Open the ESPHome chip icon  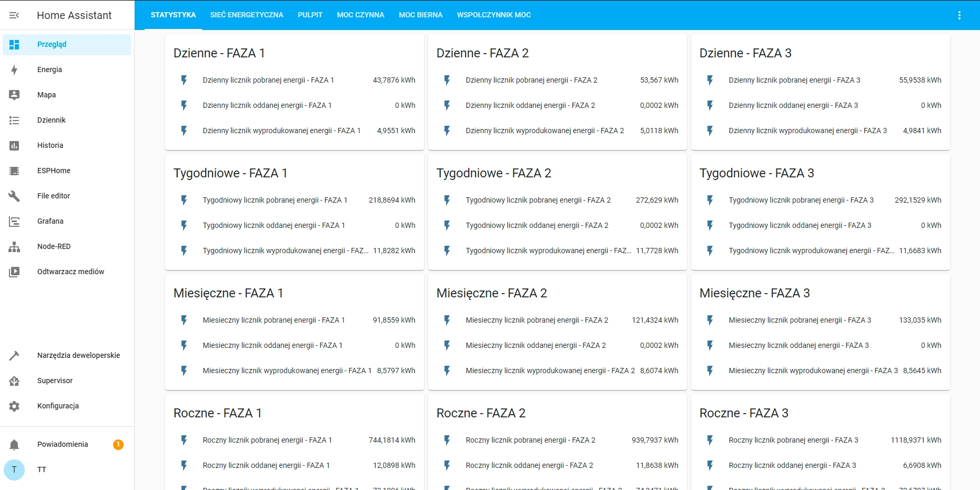pos(14,171)
